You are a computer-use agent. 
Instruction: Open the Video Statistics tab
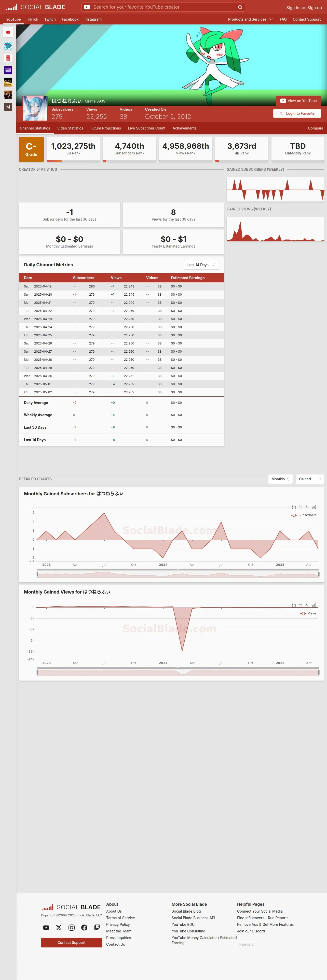point(70,128)
